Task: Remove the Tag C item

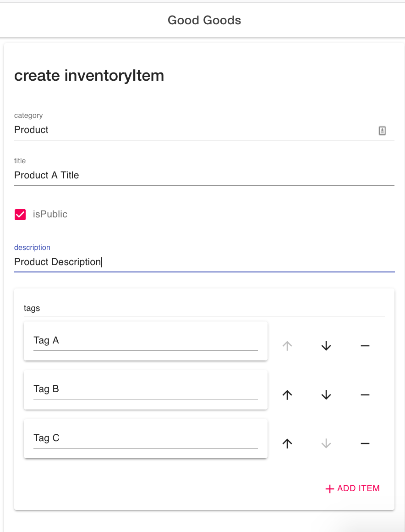Action: (365, 443)
